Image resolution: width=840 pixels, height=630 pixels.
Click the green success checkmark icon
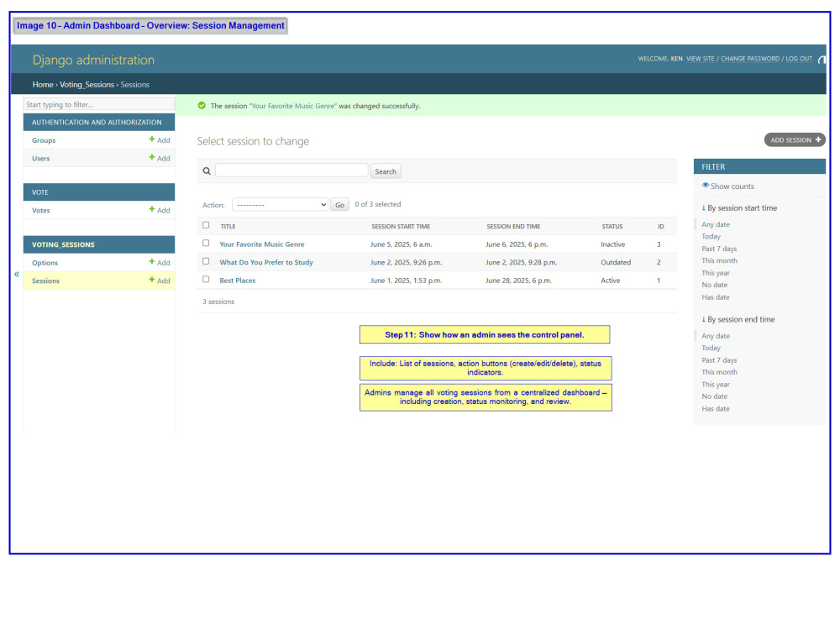point(202,106)
